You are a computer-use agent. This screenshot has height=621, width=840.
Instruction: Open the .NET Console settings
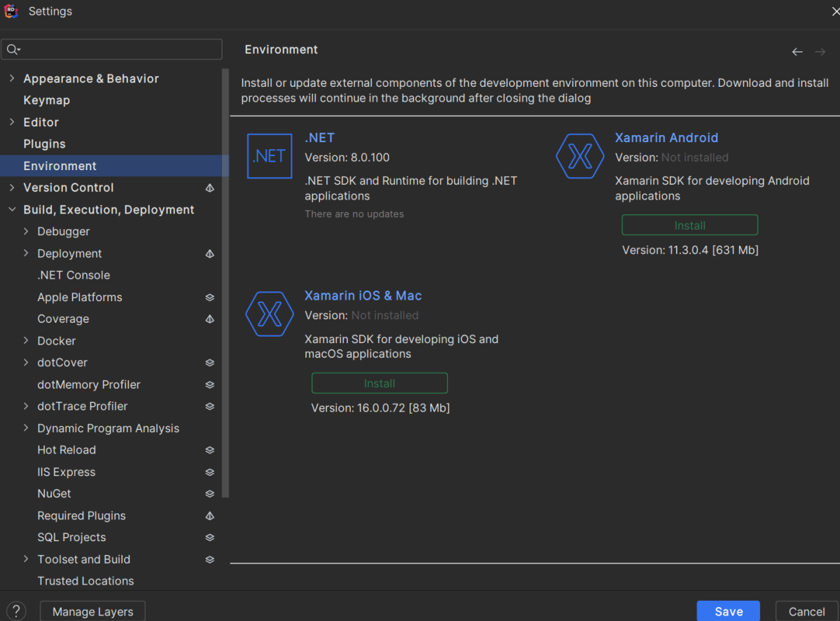(x=73, y=275)
